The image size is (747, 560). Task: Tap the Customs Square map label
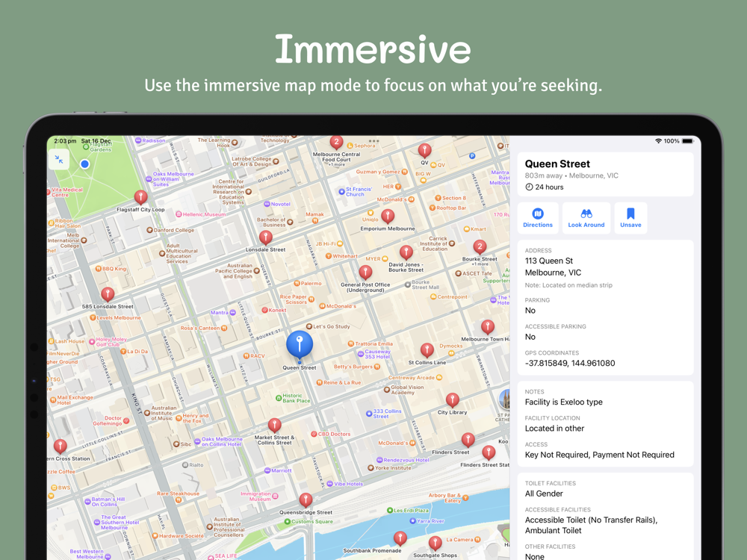(x=309, y=521)
